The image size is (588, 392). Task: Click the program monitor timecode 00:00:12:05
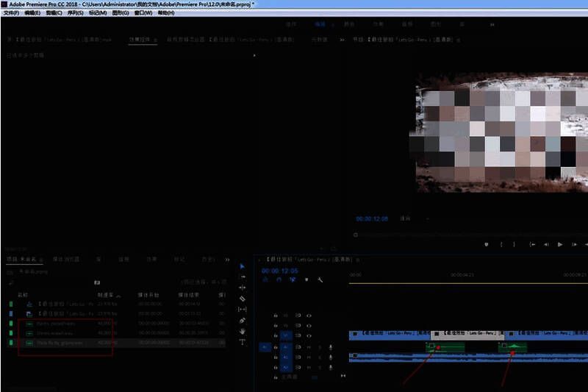[x=371, y=219]
